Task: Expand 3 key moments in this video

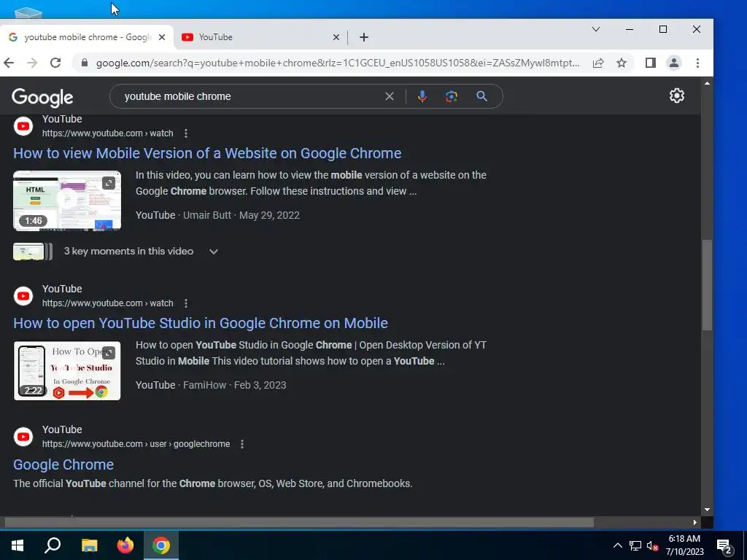Action: [214, 252]
